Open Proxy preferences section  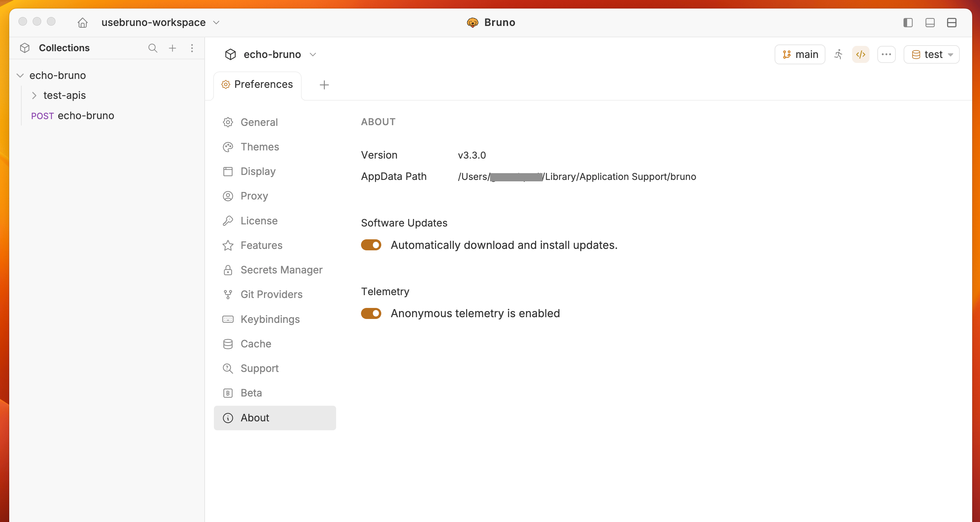275,196
